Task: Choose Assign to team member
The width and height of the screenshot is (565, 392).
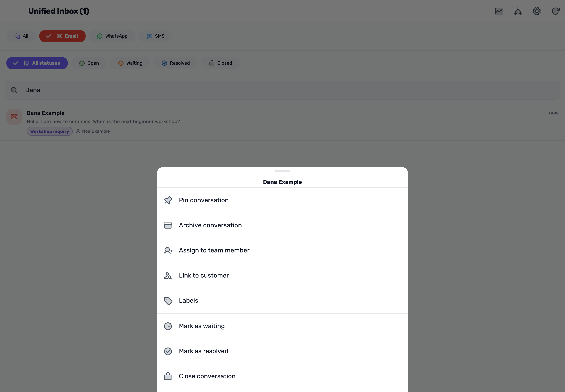Action: coord(282,250)
